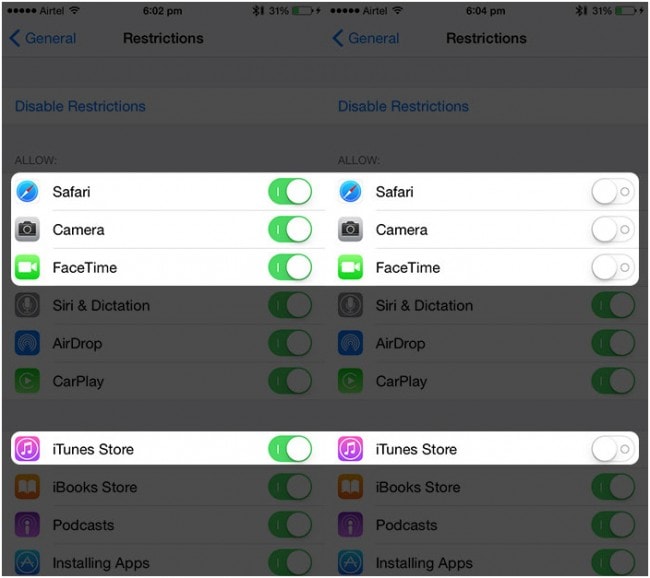
Task: Tap General back chevron on right screen
Action: click(338, 39)
